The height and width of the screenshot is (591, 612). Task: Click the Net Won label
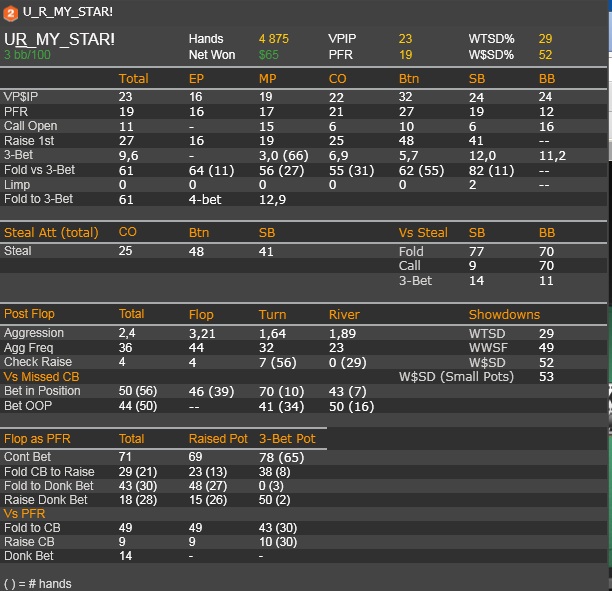[x=212, y=55]
